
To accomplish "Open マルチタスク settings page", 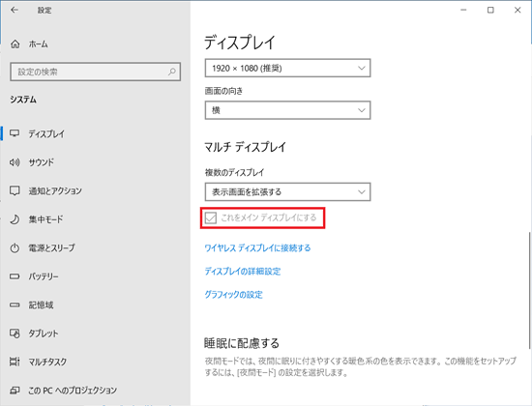I will coord(47,362).
